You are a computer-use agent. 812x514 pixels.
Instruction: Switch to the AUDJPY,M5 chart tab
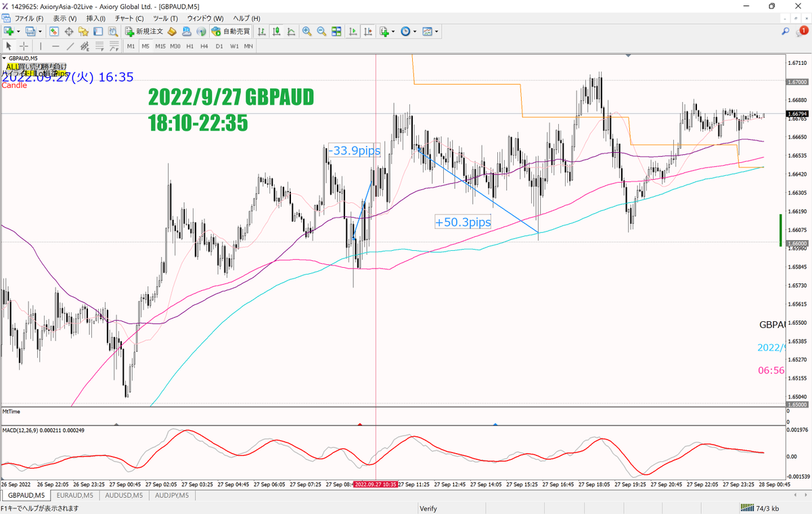tap(172, 496)
